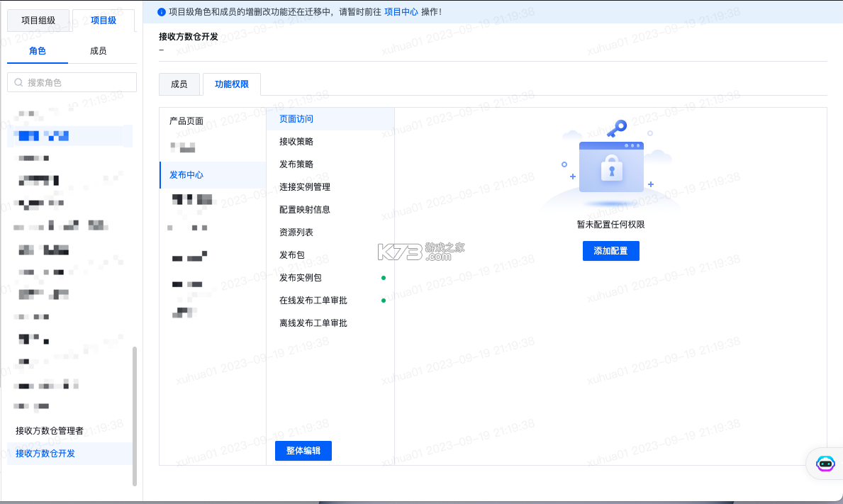This screenshot has height=504, width=843.
Task: Select the 连接实例管理 permission item
Action: 330,186
